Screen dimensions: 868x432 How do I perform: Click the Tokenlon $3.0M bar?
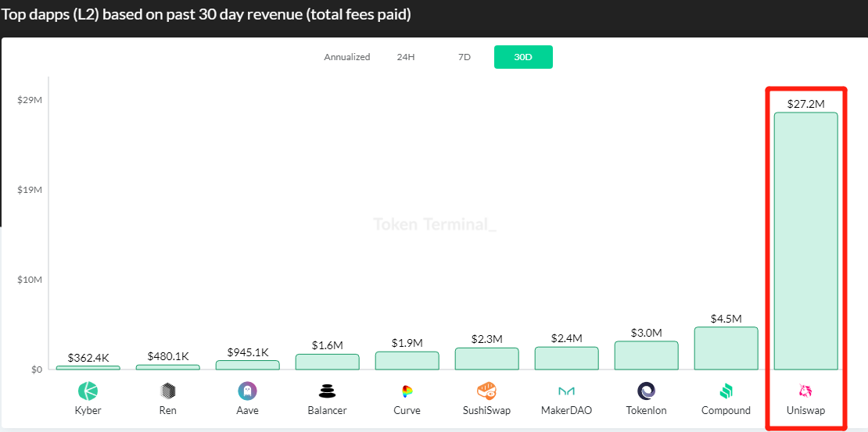pyautogui.click(x=646, y=355)
